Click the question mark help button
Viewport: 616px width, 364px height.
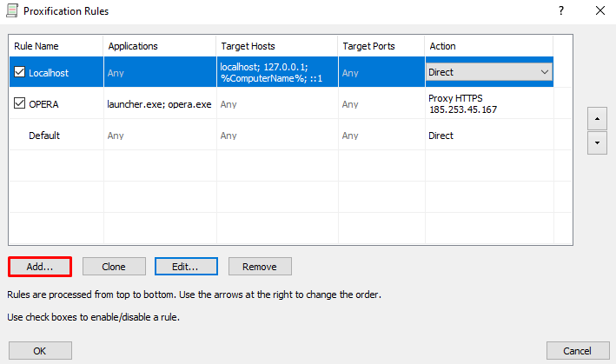[561, 10]
